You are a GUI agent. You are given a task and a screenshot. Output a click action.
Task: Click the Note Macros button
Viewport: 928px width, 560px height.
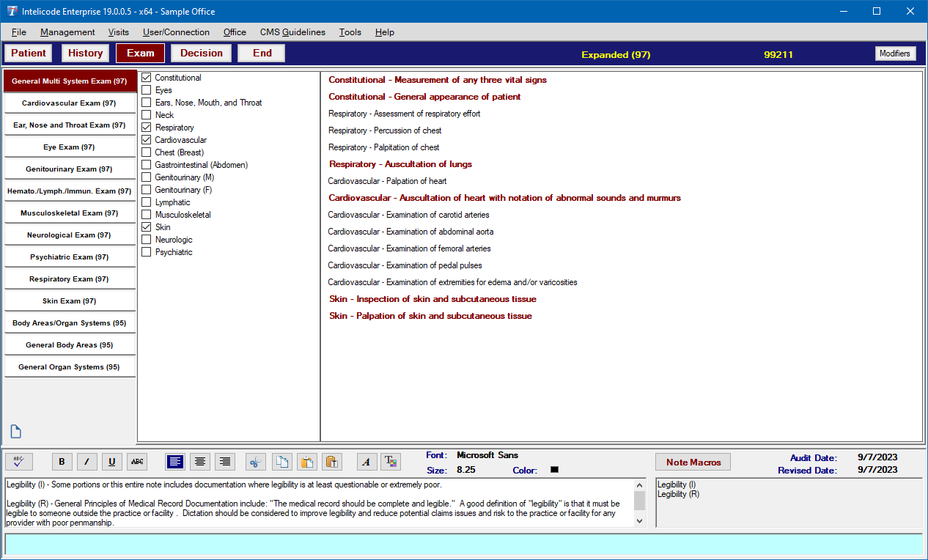[693, 462]
